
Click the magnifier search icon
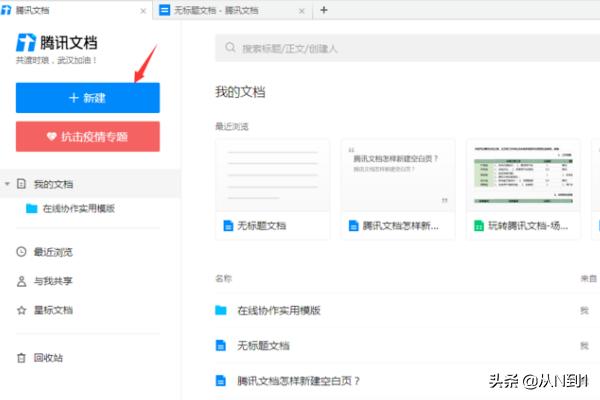[230, 47]
